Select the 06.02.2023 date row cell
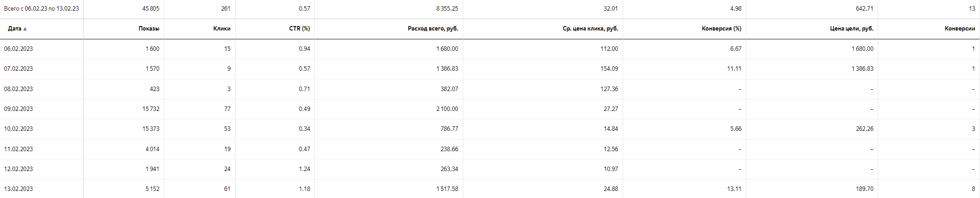This screenshot has width=980, height=198. [19, 49]
